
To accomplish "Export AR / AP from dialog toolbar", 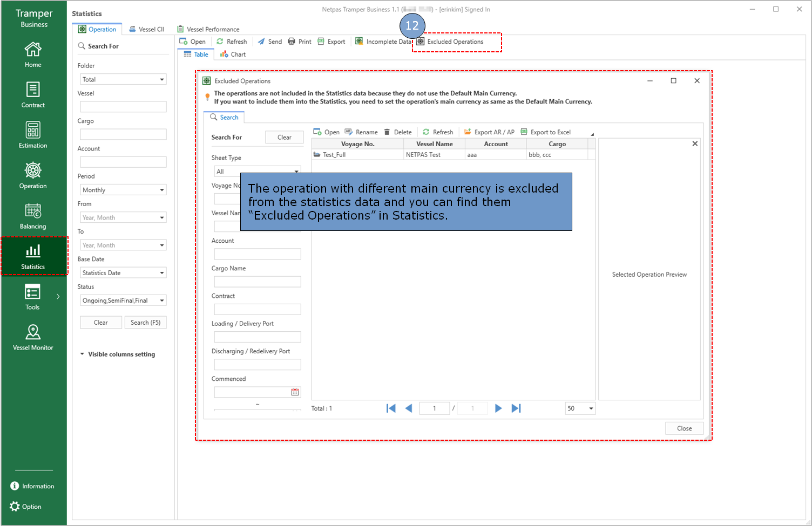I will (489, 132).
